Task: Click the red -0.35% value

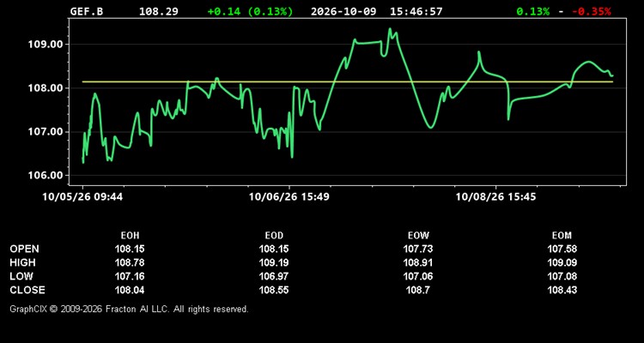Action: [x=592, y=11]
